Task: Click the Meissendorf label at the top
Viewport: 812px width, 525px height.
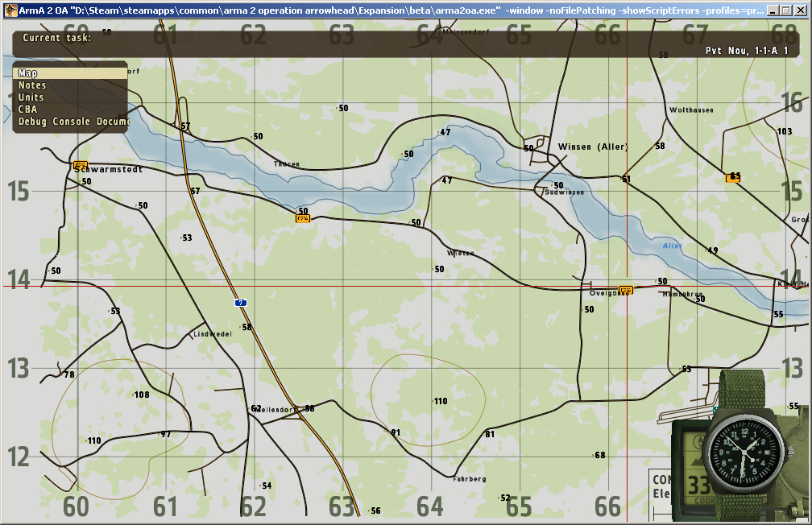Action: pos(466,31)
